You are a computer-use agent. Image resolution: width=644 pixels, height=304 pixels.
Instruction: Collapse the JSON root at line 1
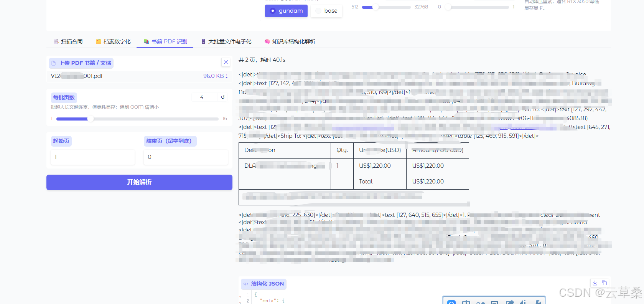(240, 296)
